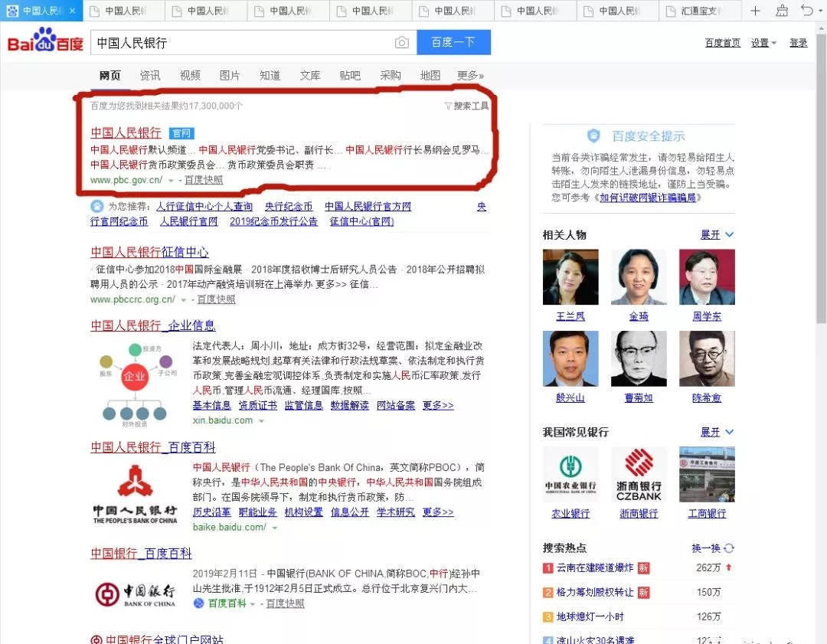This screenshot has height=644, width=827.
Task: Select the 地图 search tab
Action: [x=430, y=75]
